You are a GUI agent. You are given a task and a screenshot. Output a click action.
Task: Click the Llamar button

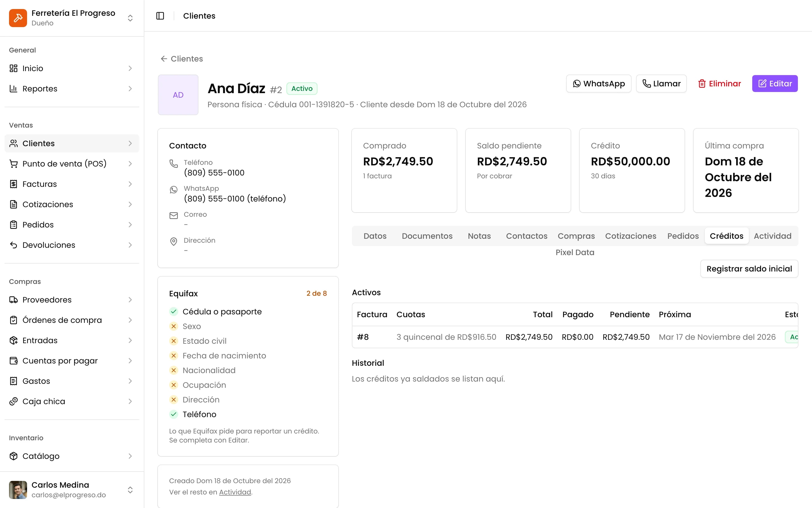[661, 84]
